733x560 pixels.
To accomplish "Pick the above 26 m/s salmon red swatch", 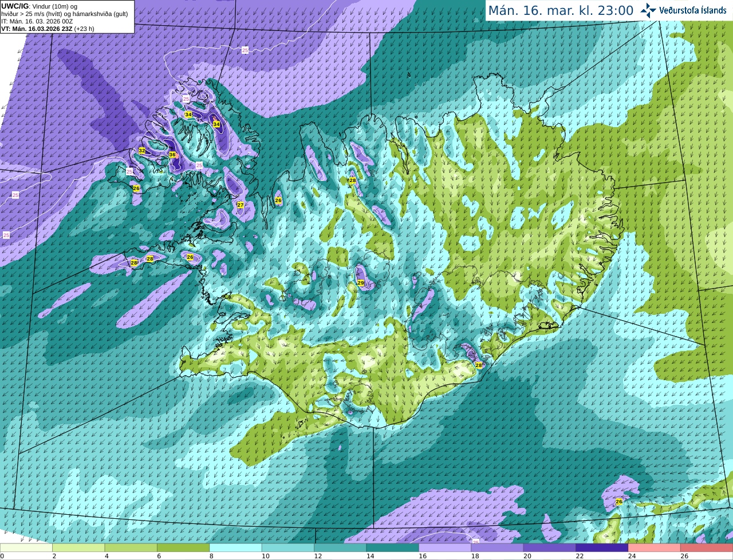I will click(707, 548).
